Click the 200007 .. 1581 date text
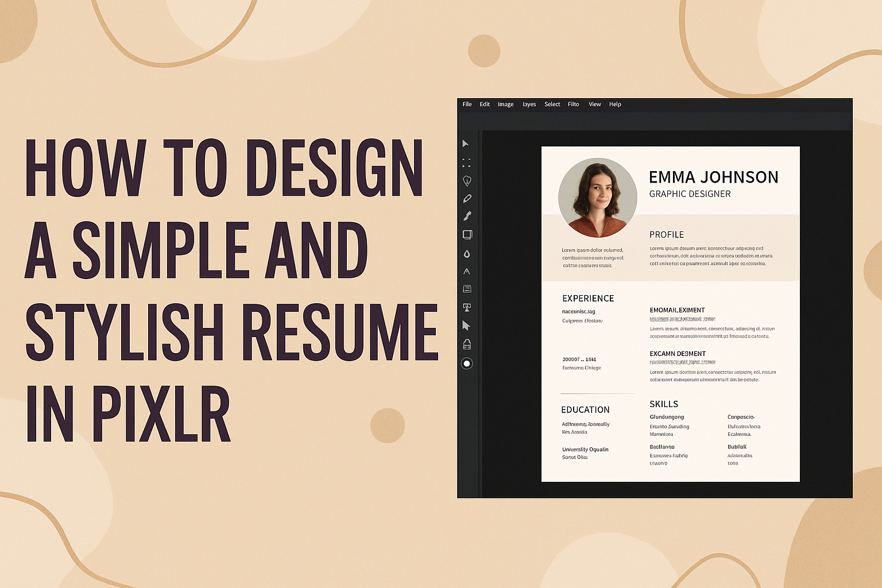The width and height of the screenshot is (882, 588). click(x=579, y=359)
